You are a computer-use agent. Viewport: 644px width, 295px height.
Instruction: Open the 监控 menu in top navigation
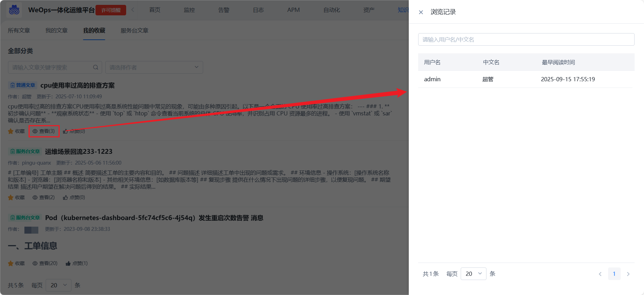tap(189, 10)
